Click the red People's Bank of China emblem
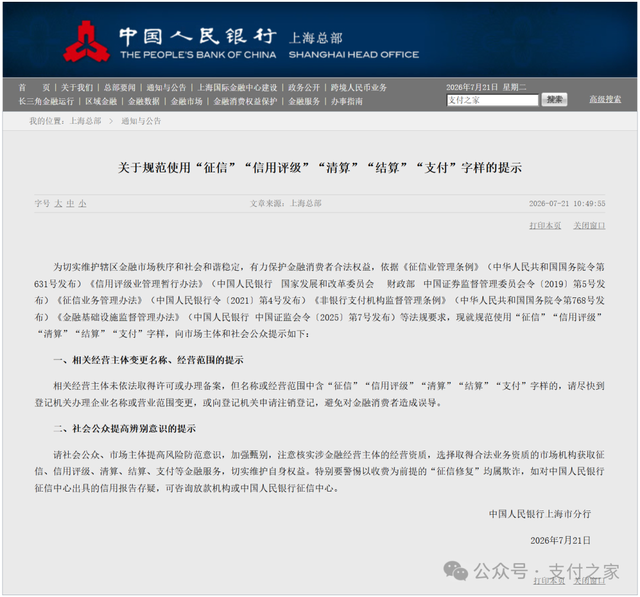The image size is (640, 597). [86, 42]
